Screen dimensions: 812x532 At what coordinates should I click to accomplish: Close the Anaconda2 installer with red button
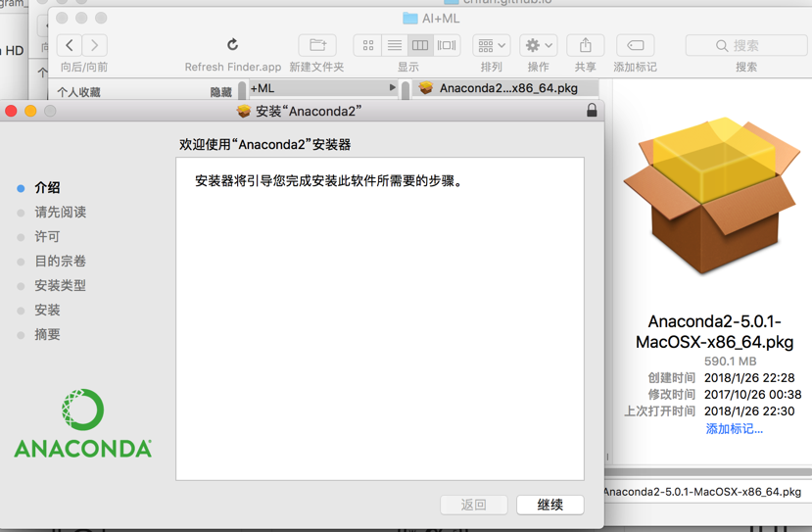coord(11,111)
